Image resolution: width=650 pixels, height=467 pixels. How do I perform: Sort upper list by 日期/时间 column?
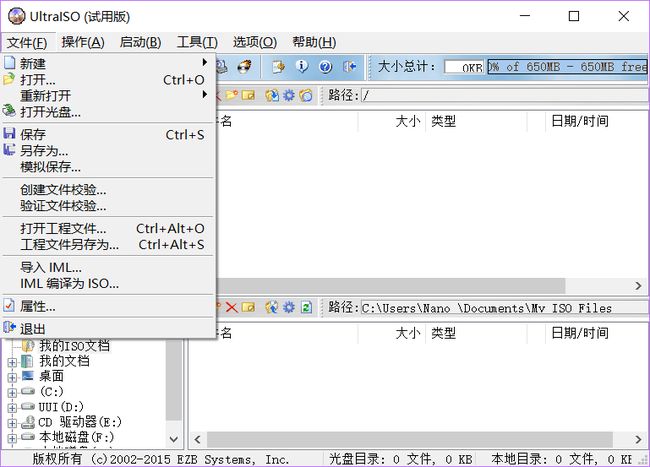coord(596,121)
